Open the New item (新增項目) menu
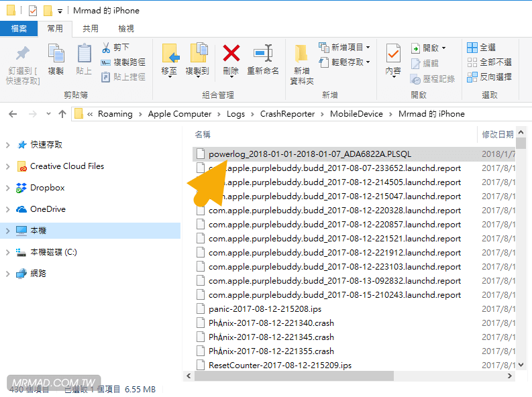532x397 pixels. pos(344,48)
